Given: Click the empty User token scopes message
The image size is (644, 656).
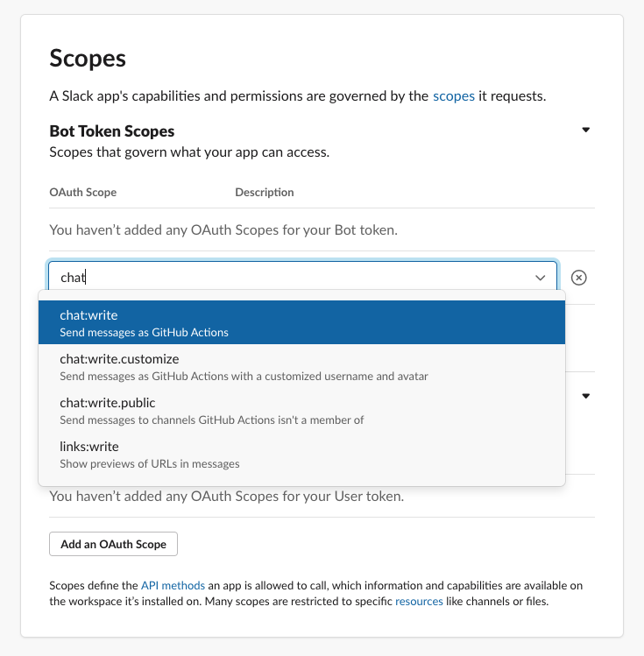Looking at the screenshot, I should pyautogui.click(x=227, y=496).
